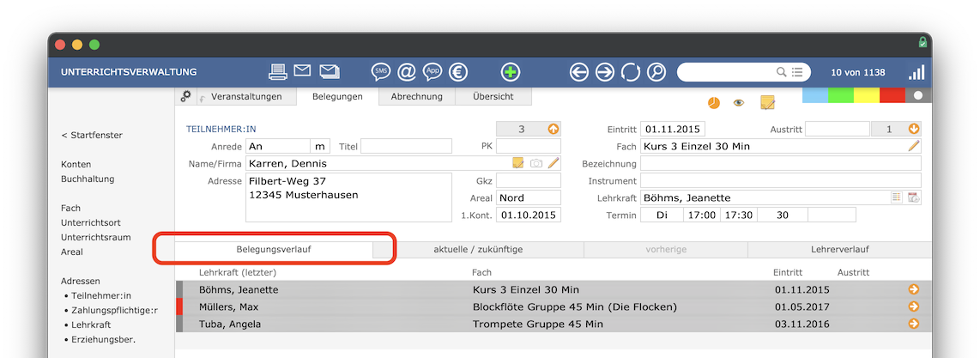The height and width of the screenshot is (358, 980).
Task: Toggle the orange eye visibility icon
Action: coord(739,103)
